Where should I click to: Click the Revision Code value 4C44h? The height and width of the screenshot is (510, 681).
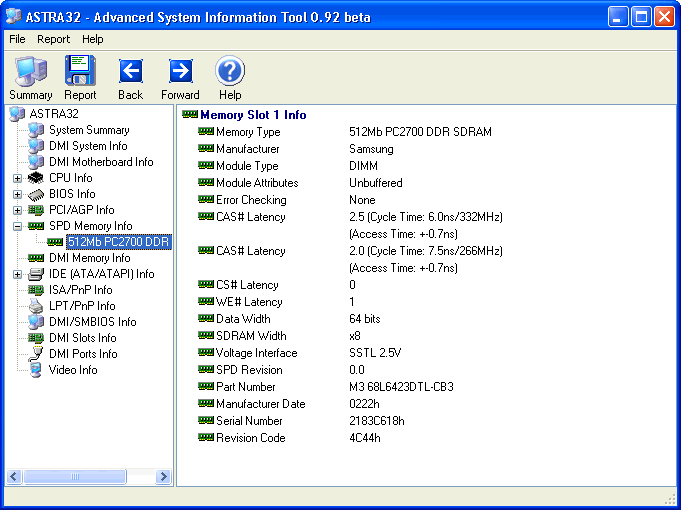tap(365, 437)
